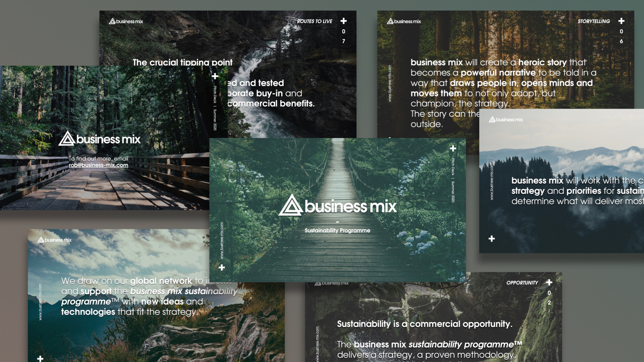This screenshot has width=644, height=362.
Task: Click 'moves them to not only adopt, but' line
Action: point(483,93)
